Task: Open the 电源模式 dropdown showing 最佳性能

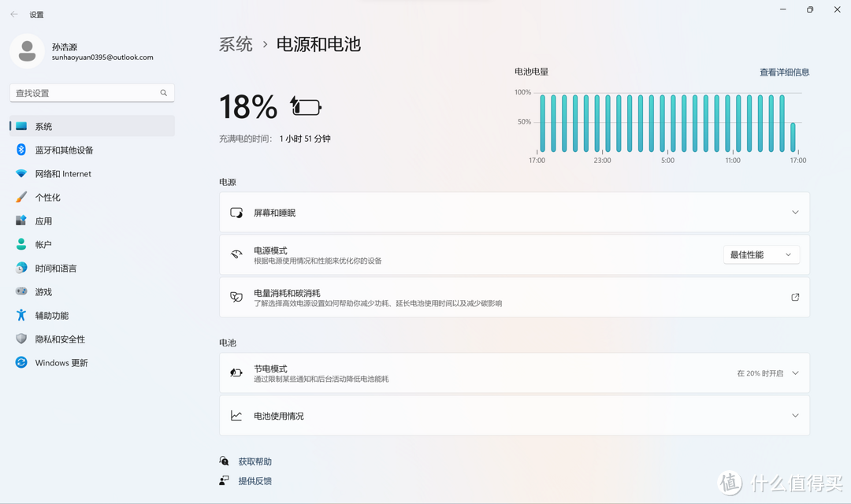Action: coord(760,254)
